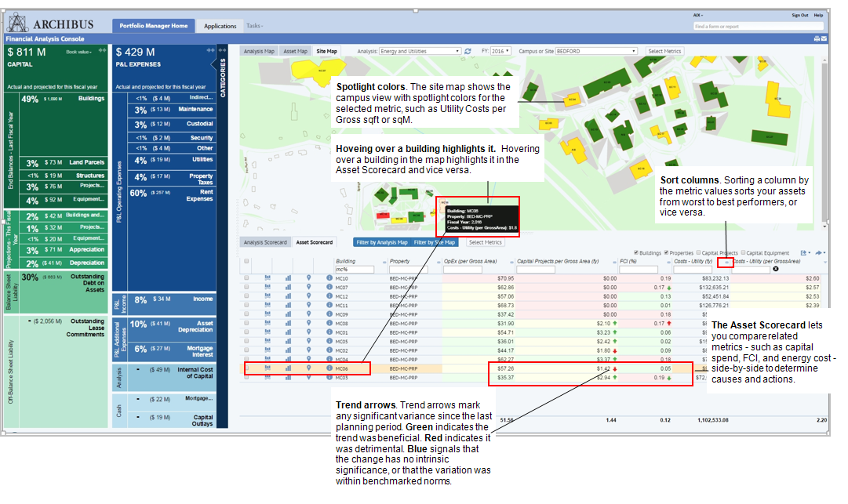Open the Campus or Site dropdown showing BEDFORD

click(x=596, y=51)
